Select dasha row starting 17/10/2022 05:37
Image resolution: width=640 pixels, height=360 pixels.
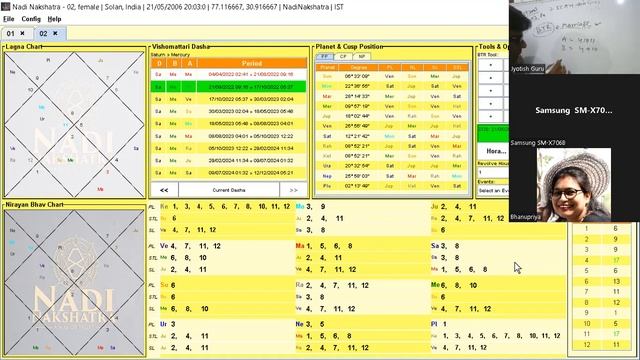(229, 99)
